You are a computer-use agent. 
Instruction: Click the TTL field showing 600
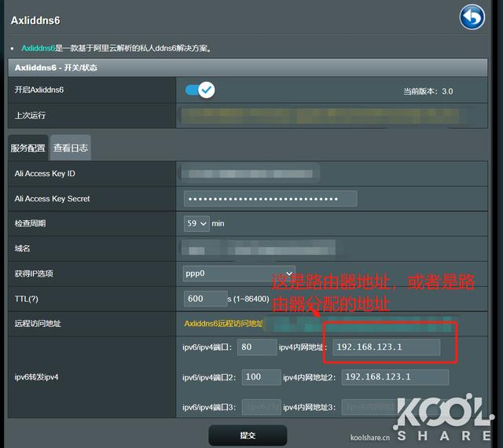tap(205, 299)
